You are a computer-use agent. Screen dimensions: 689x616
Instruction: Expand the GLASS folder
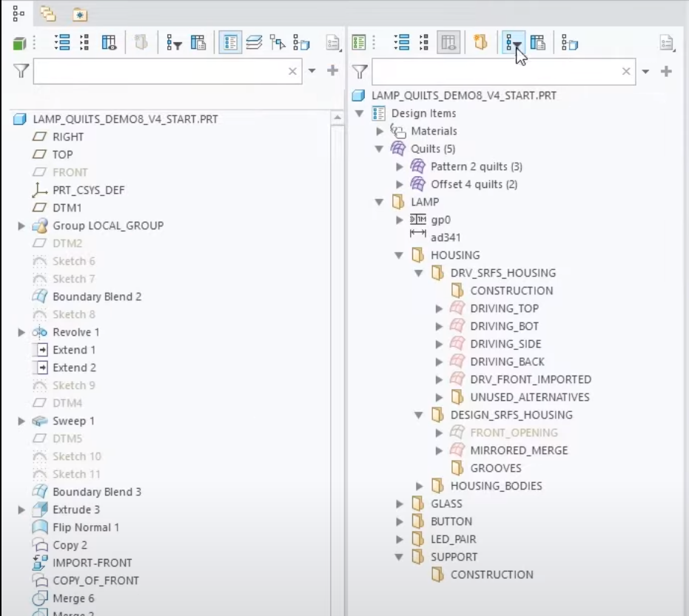400,504
